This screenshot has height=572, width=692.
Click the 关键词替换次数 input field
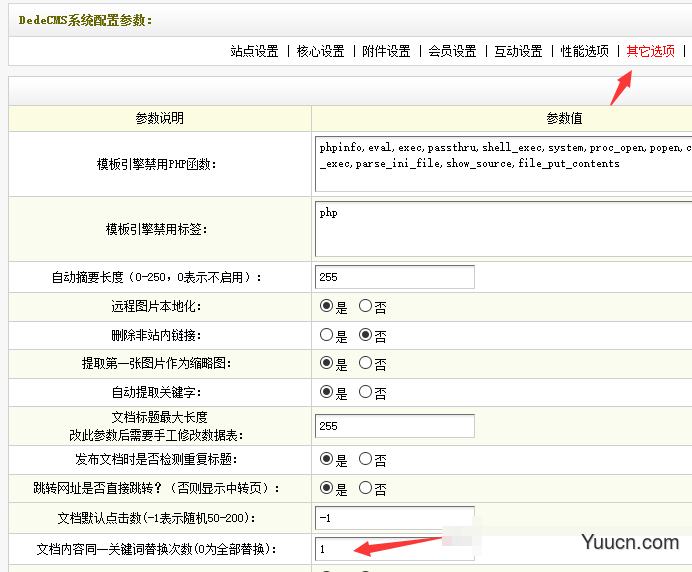pos(394,549)
